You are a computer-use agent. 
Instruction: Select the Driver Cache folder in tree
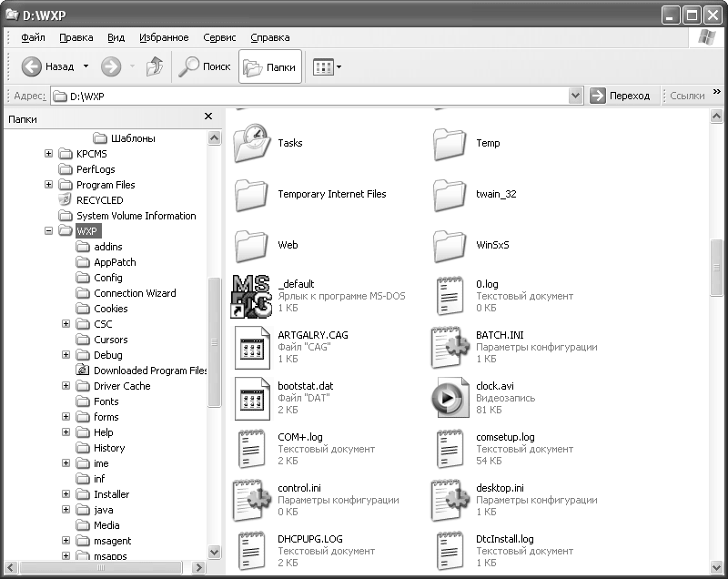[123, 386]
